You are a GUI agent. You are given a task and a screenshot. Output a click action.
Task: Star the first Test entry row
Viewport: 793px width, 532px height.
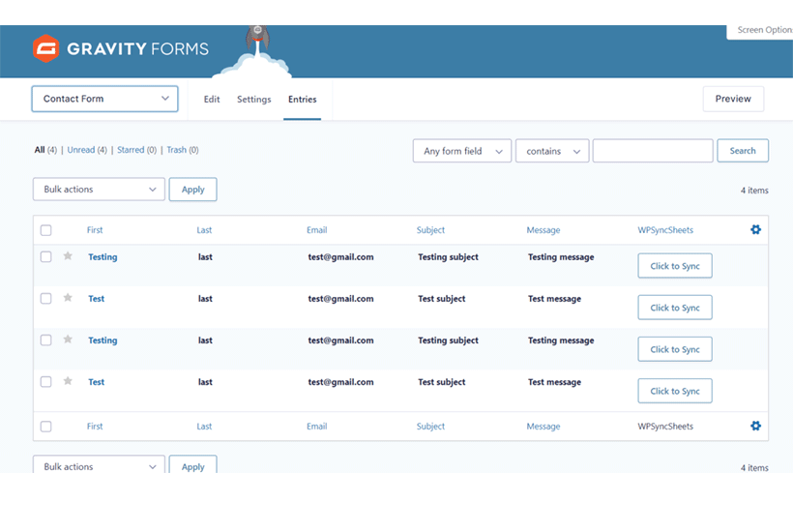(68, 297)
